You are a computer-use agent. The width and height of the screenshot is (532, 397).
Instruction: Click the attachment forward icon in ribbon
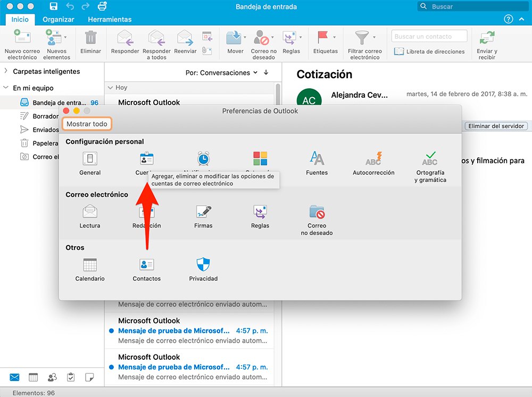207,51
